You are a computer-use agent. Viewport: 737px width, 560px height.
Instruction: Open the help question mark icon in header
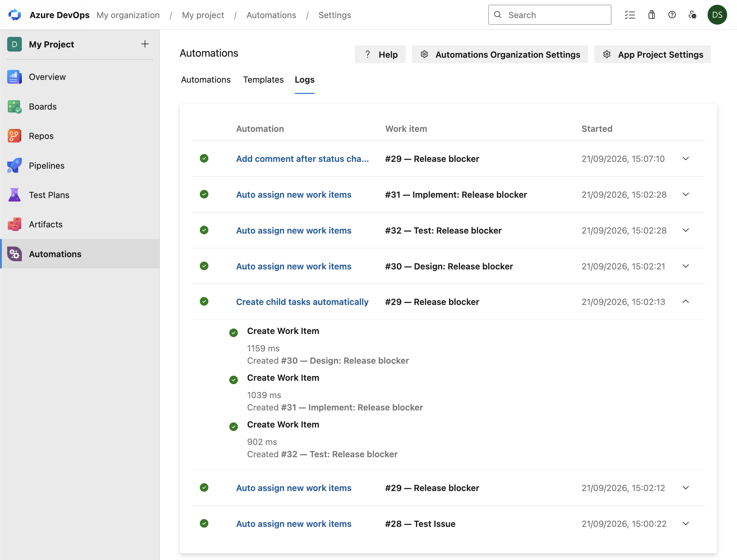[x=672, y=15]
